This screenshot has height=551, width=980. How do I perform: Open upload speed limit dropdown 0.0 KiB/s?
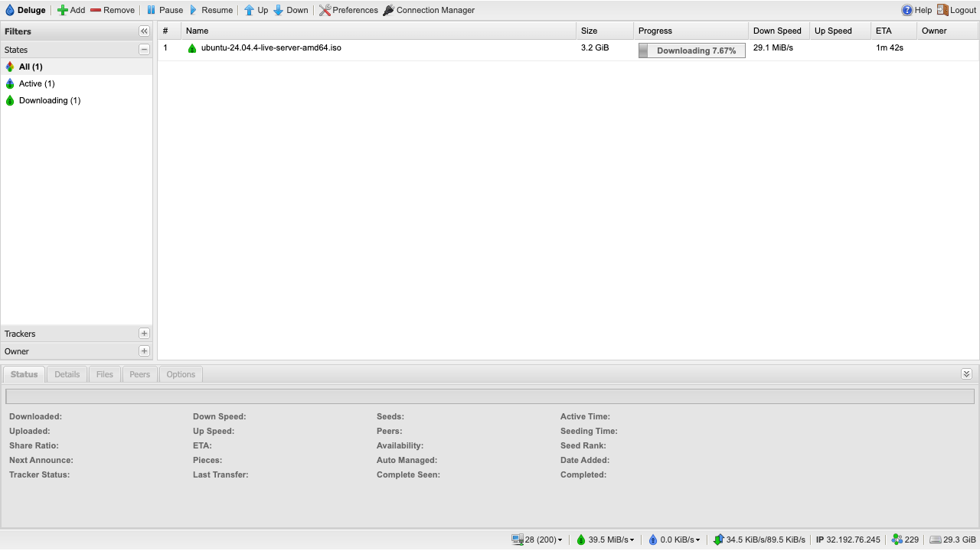pyautogui.click(x=675, y=540)
